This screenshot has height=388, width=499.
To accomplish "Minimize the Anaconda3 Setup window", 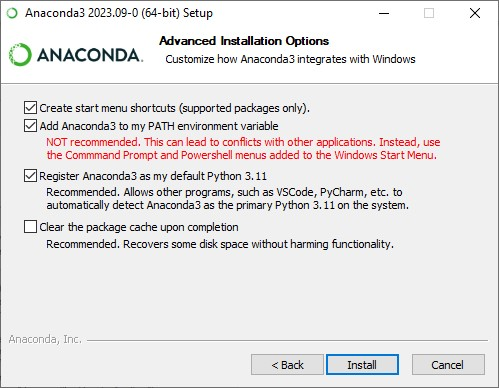I will tap(384, 13).
